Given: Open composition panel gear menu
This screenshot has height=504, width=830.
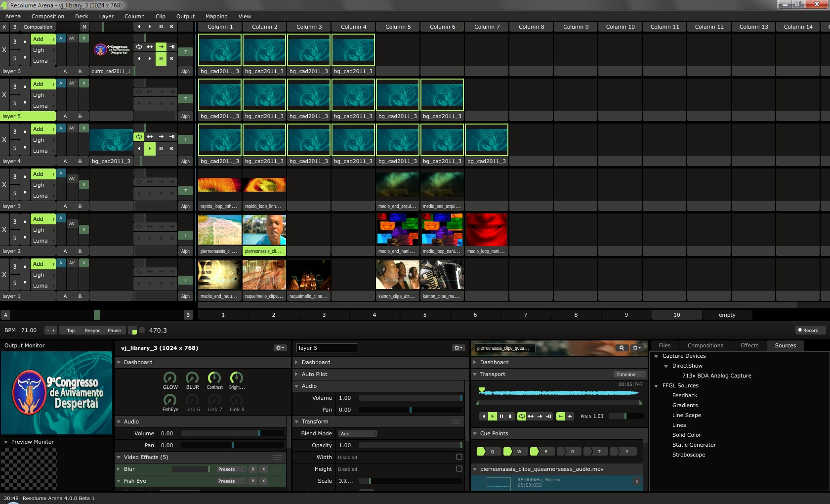Looking at the screenshot, I should tap(280, 348).
